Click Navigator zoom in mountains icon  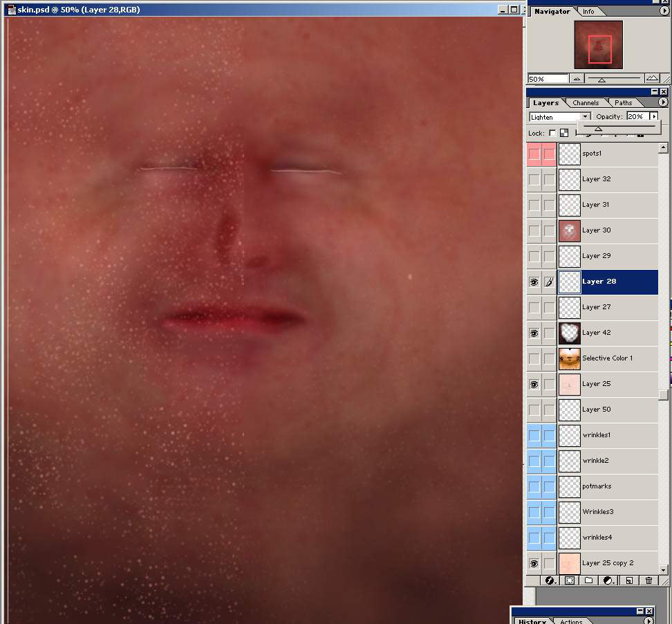(652, 79)
